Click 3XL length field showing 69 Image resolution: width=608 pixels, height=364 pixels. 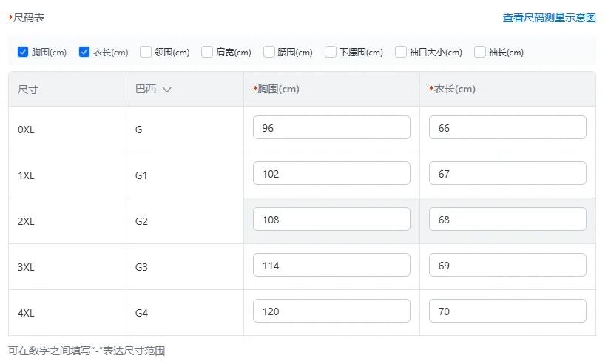507,265
